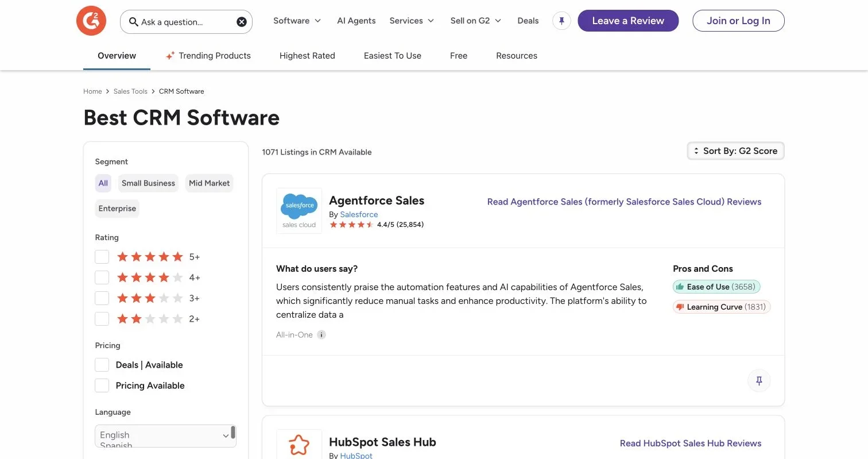The height and width of the screenshot is (459, 868).
Task: Open Deals in the top menu
Action: [x=528, y=21]
